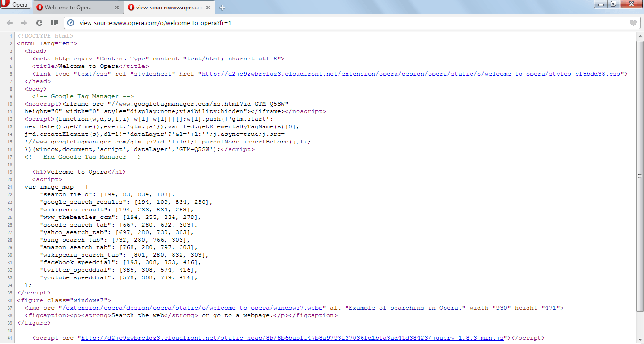Close the Opera window

tap(631, 4)
